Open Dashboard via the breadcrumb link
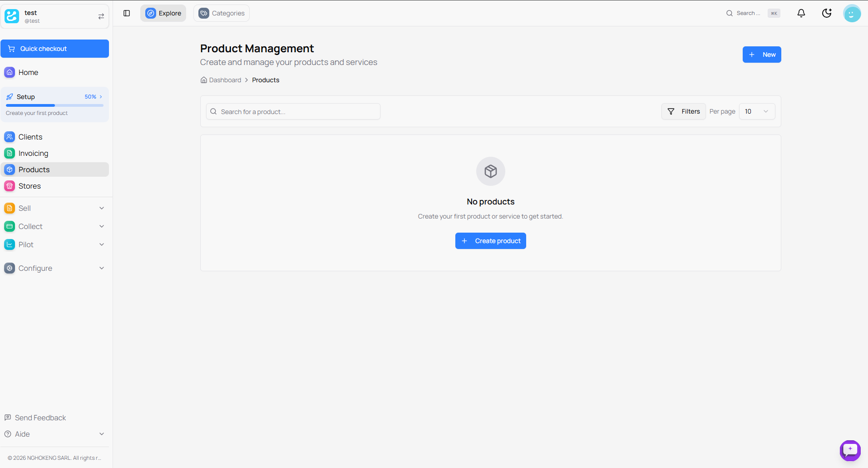The height and width of the screenshot is (468, 868). point(225,80)
